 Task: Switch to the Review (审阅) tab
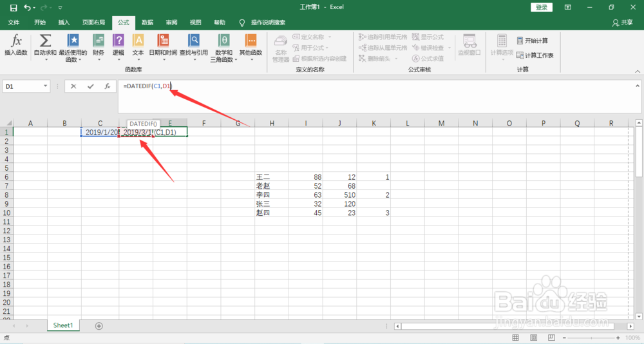click(x=171, y=23)
